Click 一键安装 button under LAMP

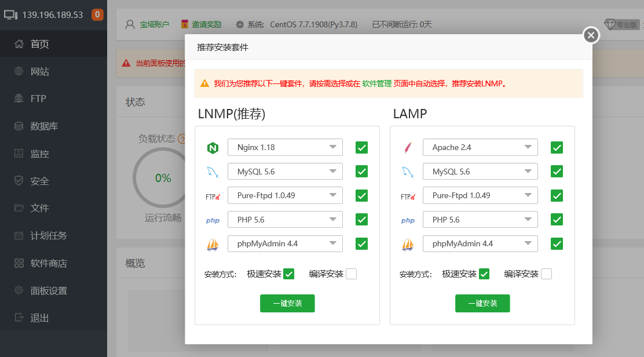click(482, 303)
